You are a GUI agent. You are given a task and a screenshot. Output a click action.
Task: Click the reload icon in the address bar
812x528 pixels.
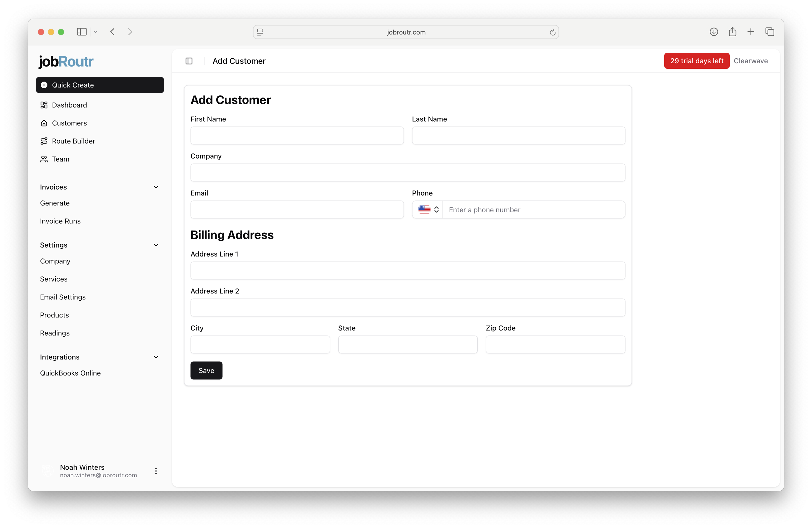click(552, 32)
